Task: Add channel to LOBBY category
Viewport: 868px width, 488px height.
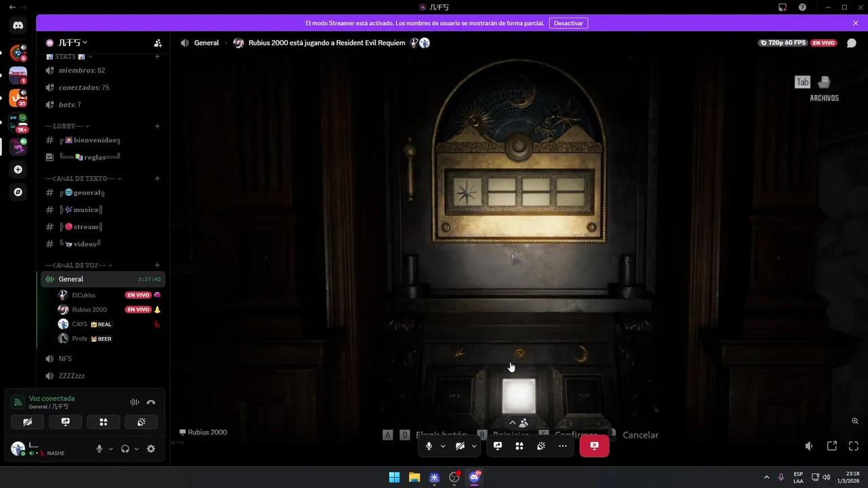Action: coord(157,126)
